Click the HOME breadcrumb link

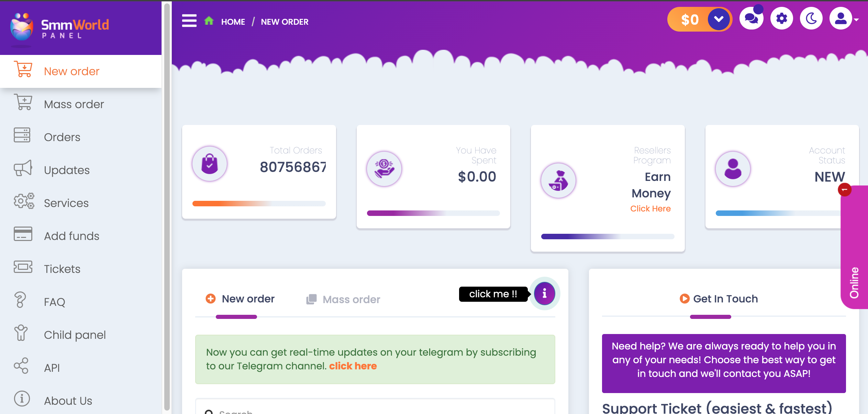pyautogui.click(x=233, y=22)
